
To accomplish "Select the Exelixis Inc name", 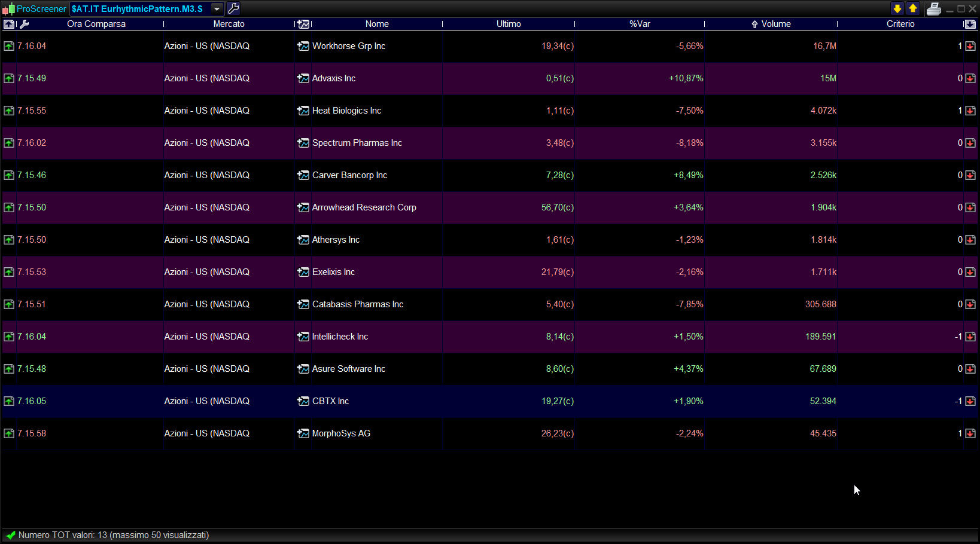I will [x=334, y=272].
